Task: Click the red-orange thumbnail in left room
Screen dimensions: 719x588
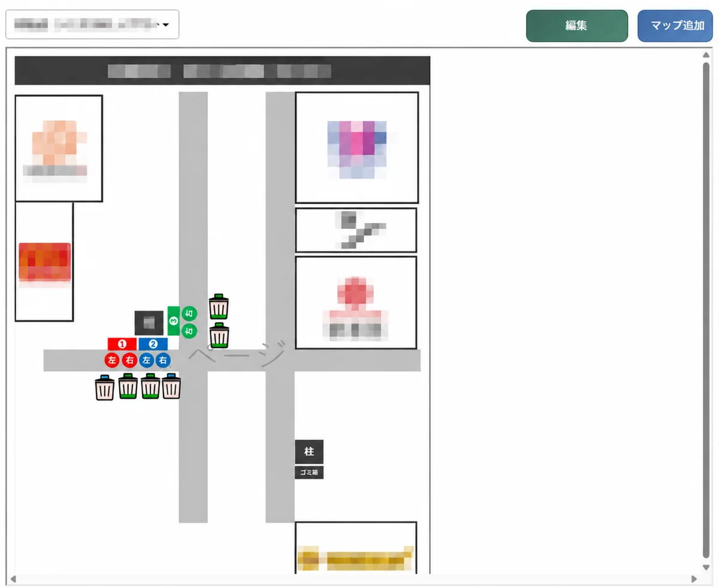Action: [45, 262]
